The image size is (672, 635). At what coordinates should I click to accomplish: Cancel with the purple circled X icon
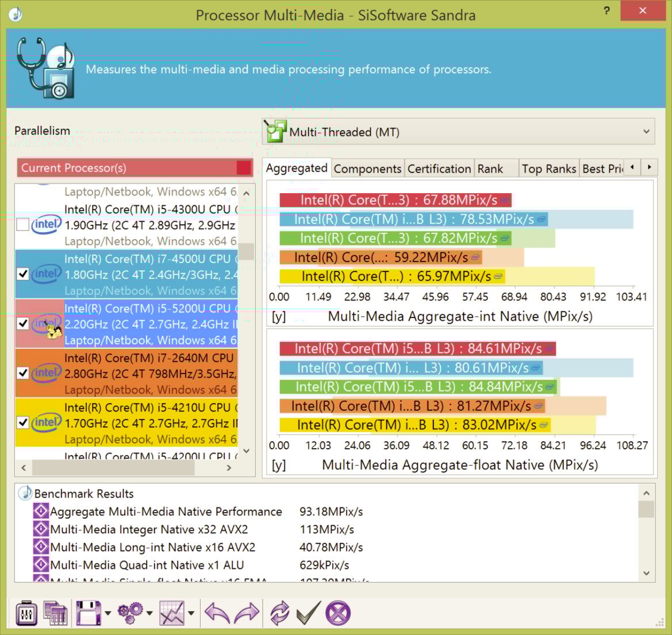[338, 613]
